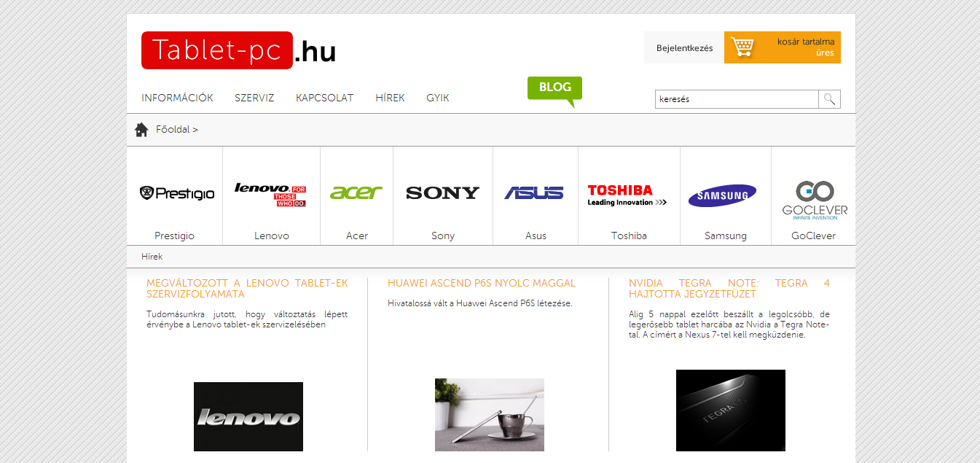Open the Asus brand logo

pos(534,192)
